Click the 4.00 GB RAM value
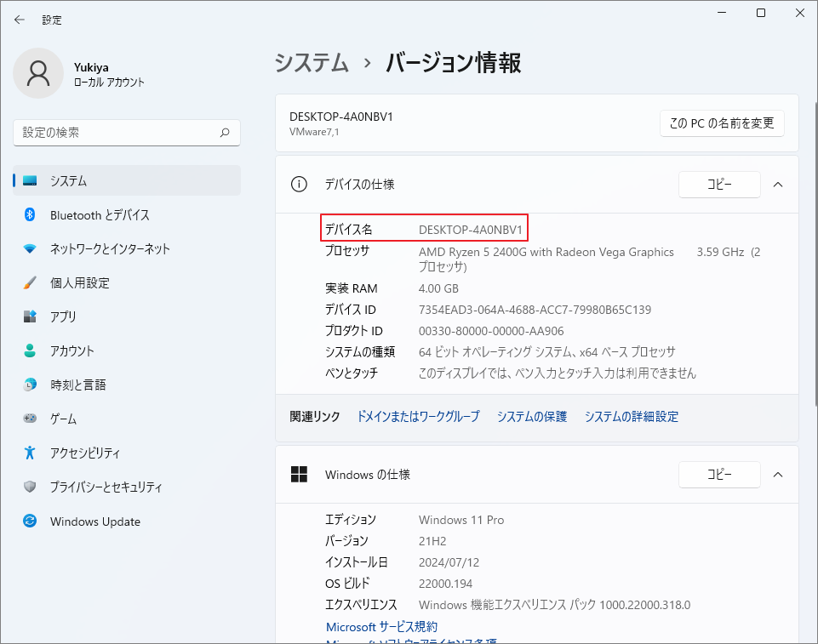This screenshot has width=818, height=644. pos(438,288)
